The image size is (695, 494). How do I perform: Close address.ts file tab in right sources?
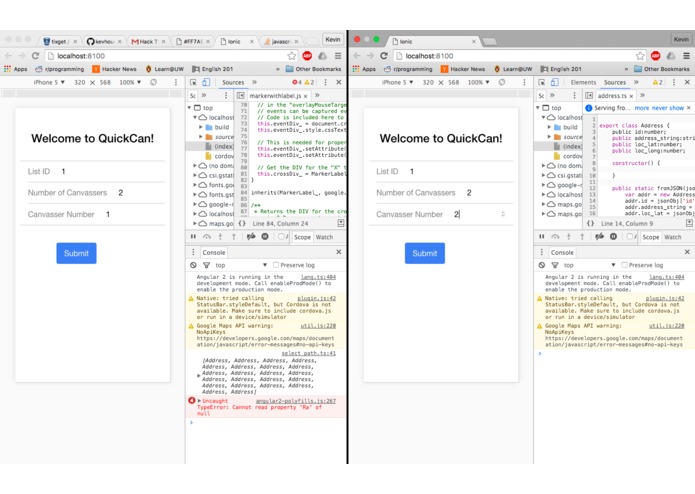(x=631, y=96)
